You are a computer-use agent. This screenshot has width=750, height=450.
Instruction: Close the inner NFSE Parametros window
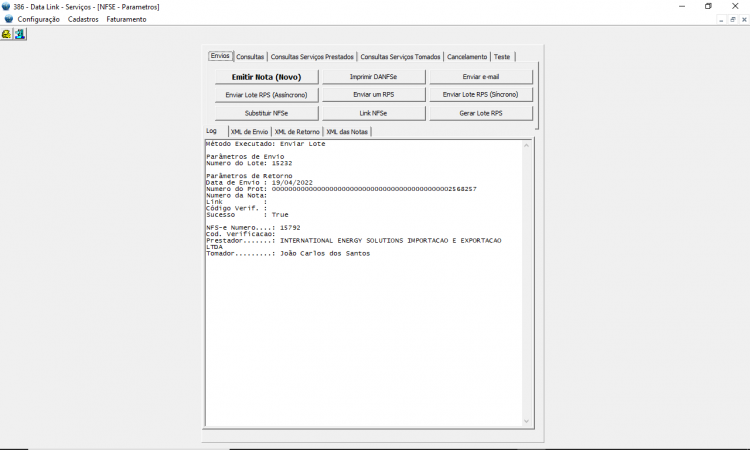click(x=744, y=20)
